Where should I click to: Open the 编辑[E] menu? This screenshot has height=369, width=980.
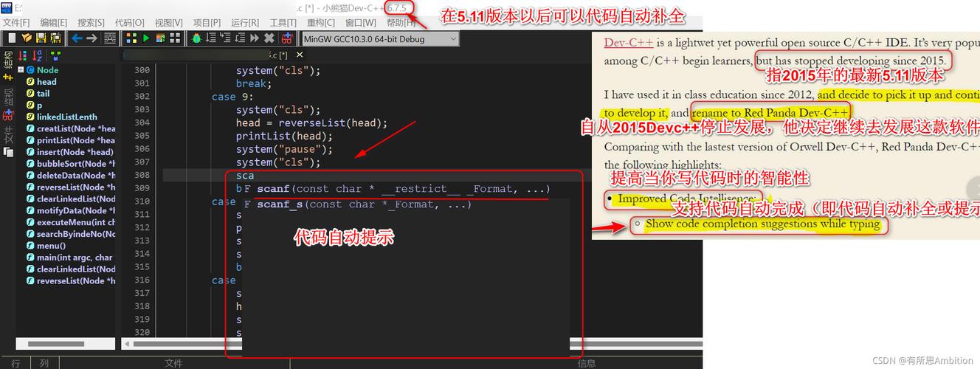pyautogui.click(x=53, y=23)
